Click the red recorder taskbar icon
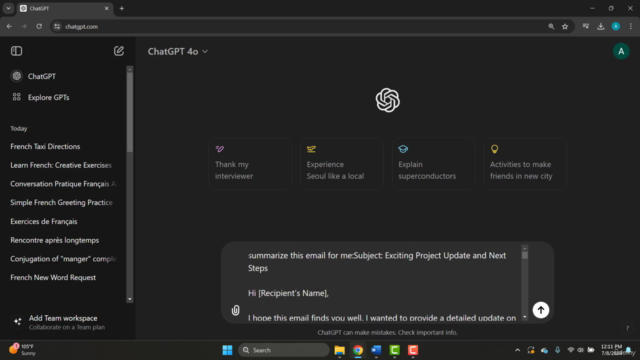640x360 pixels. [413, 350]
